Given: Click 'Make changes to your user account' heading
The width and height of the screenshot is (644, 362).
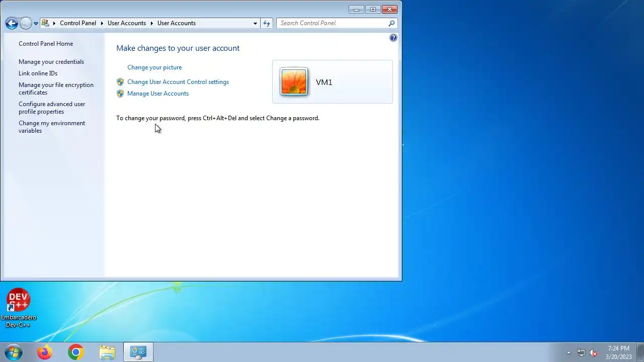Looking at the screenshot, I should (178, 48).
